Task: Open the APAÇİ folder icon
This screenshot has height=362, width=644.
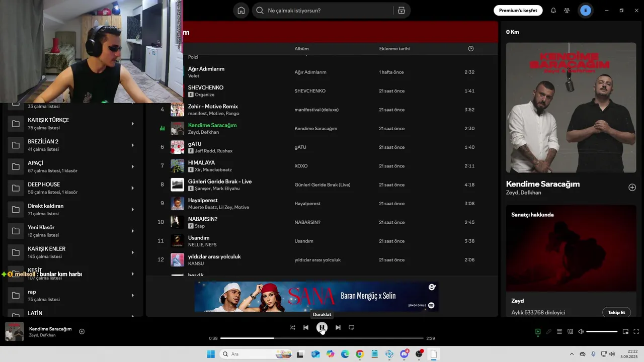Action: pyautogui.click(x=16, y=166)
